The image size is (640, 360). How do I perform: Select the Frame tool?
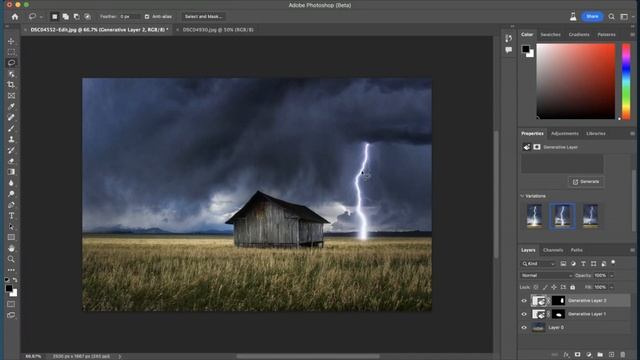[x=11, y=96]
